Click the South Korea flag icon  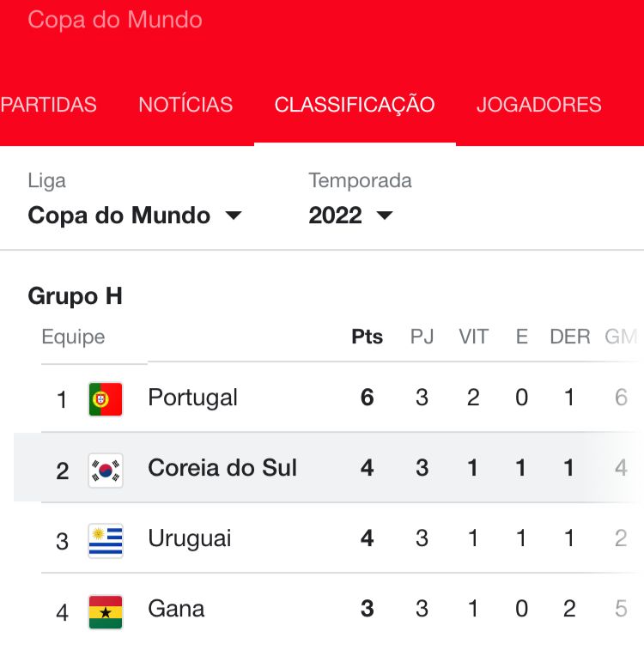106,471
